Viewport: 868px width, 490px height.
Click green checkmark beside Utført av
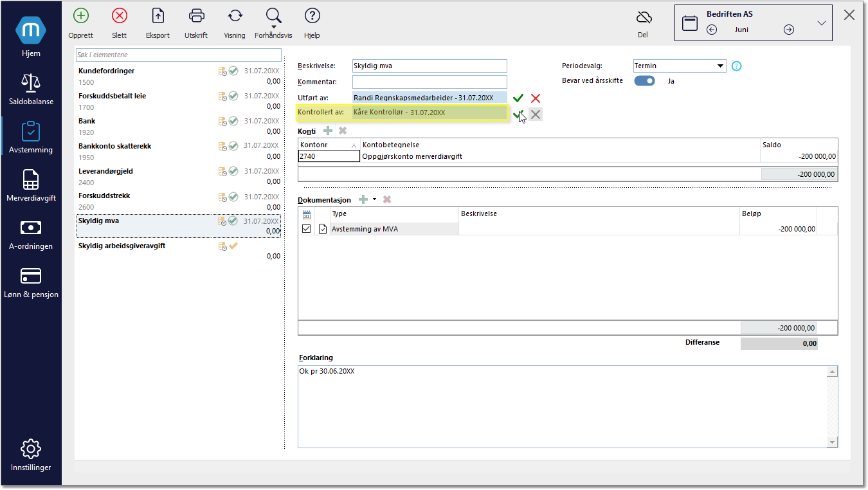(x=518, y=98)
